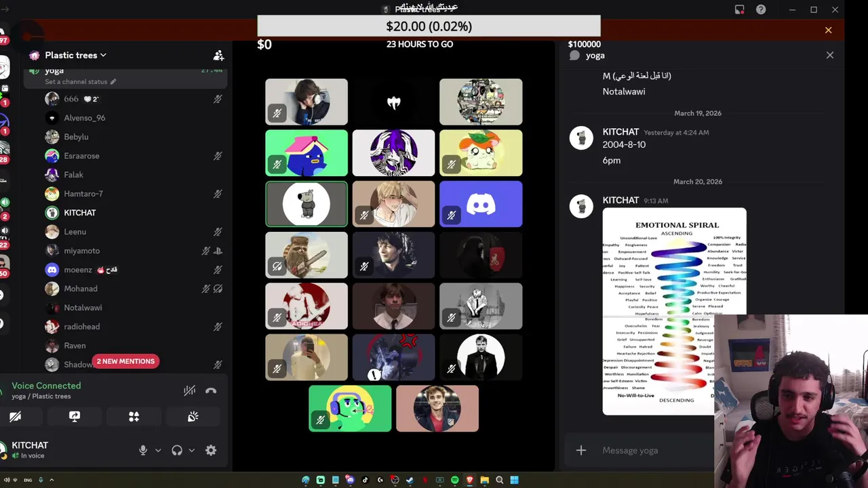Open the Help icon in title bar
868x488 pixels.
click(x=761, y=9)
